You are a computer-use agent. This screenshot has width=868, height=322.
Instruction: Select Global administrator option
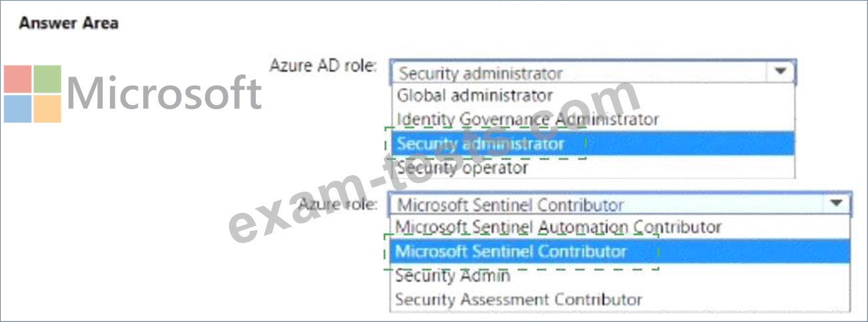475,95
